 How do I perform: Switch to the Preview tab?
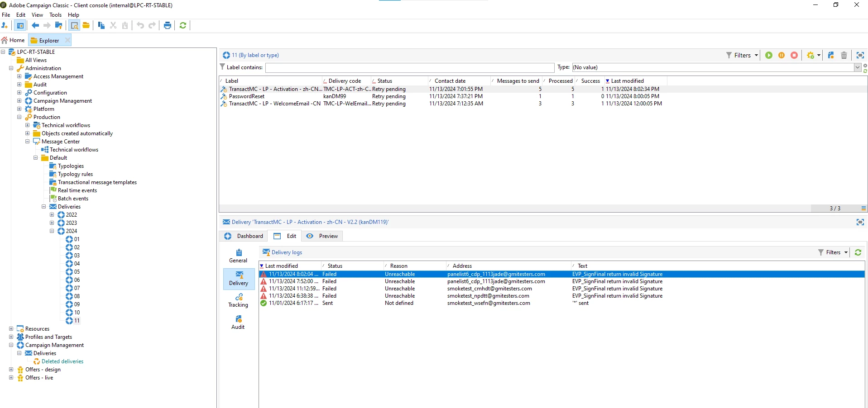(322, 236)
